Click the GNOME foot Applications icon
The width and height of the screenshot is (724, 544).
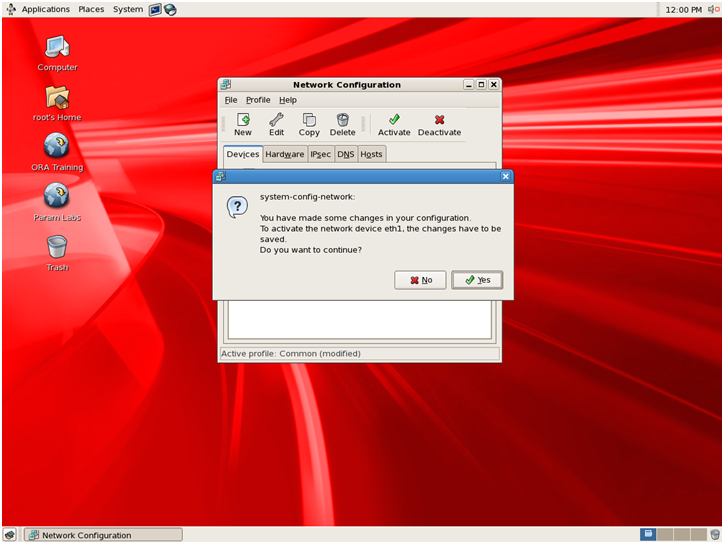(x=11, y=9)
